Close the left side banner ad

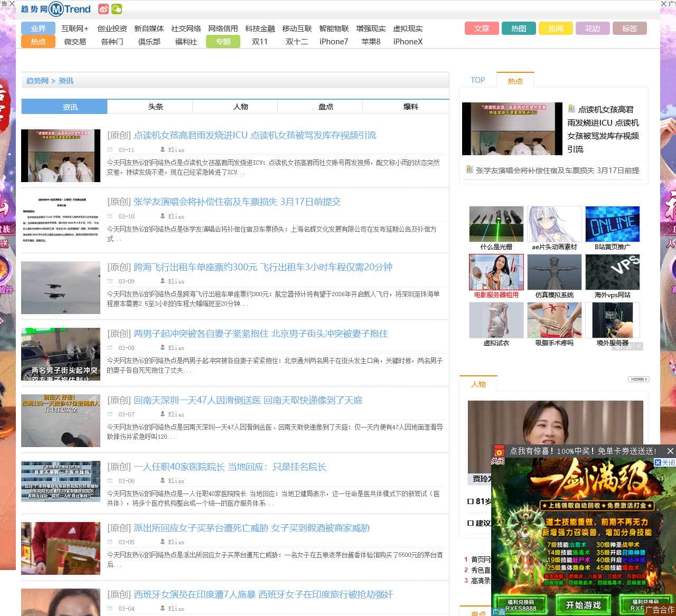tap(12, 4)
